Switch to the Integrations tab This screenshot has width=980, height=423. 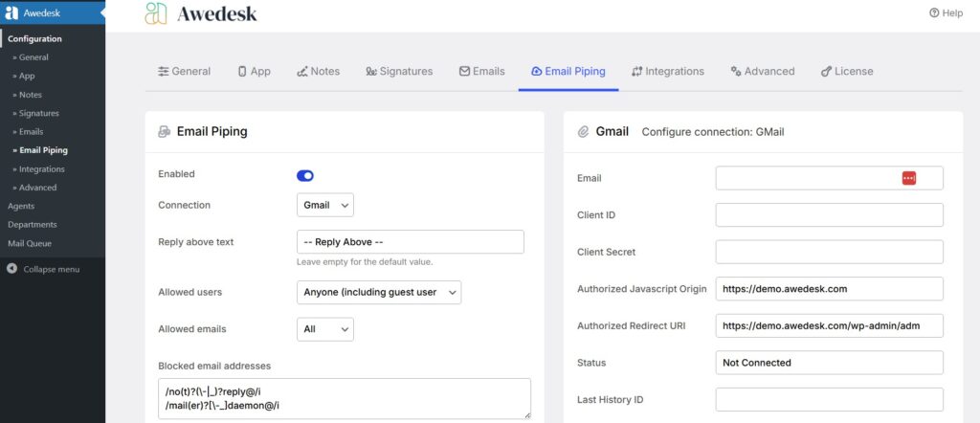[668, 71]
